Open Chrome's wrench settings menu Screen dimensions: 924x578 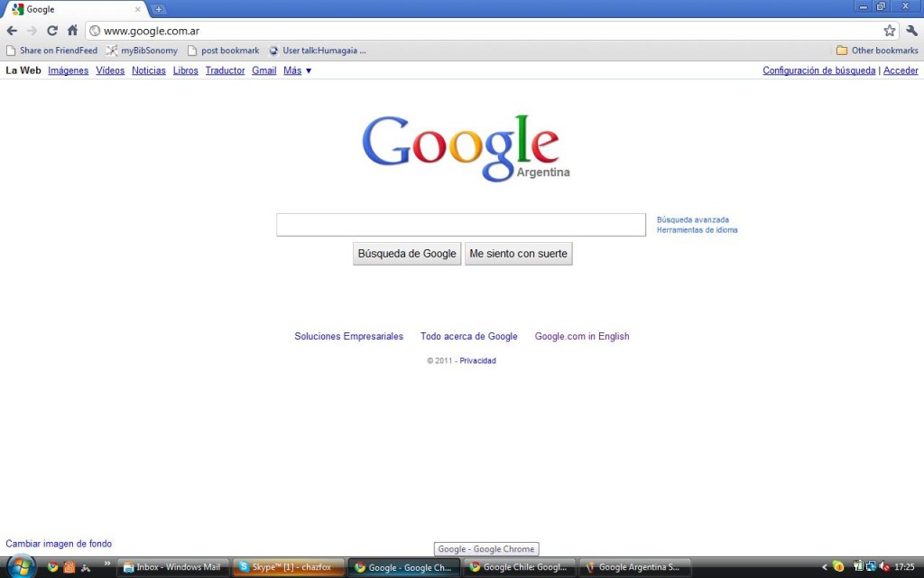911,31
